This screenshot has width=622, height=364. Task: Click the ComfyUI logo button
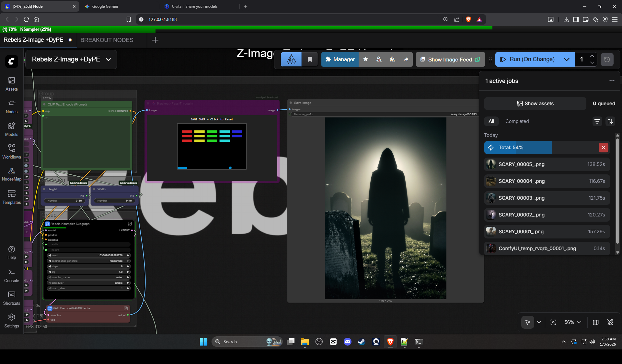[12, 61]
